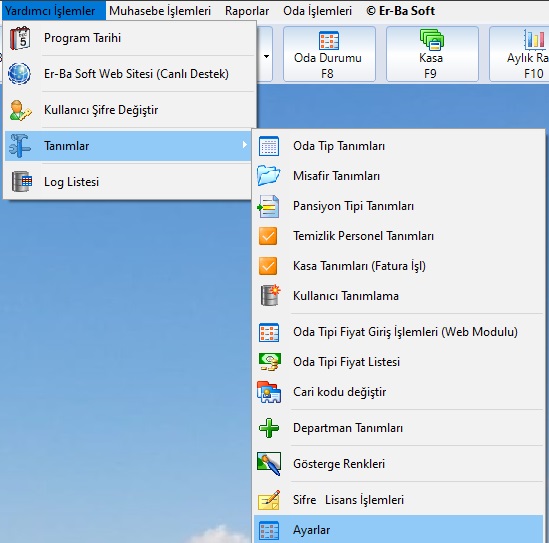Screen dimensions: 549x543
Task: Open the Muhasebe İşlemleri menu
Action: (x=160, y=11)
